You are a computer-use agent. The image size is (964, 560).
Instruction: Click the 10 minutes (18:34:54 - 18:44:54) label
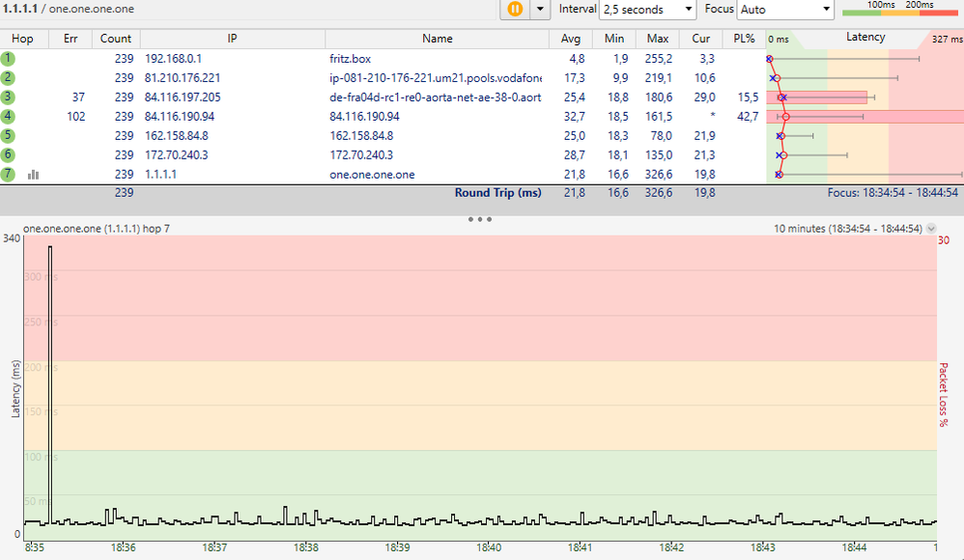click(848, 229)
